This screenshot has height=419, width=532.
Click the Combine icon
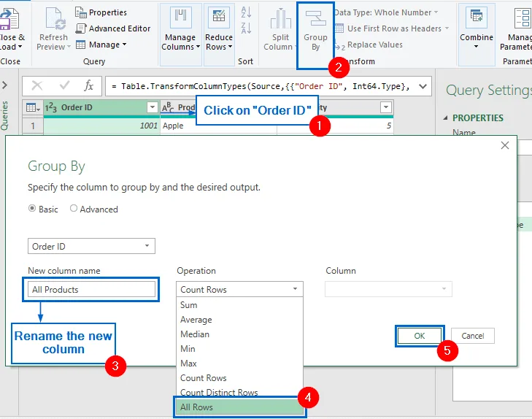(477, 18)
